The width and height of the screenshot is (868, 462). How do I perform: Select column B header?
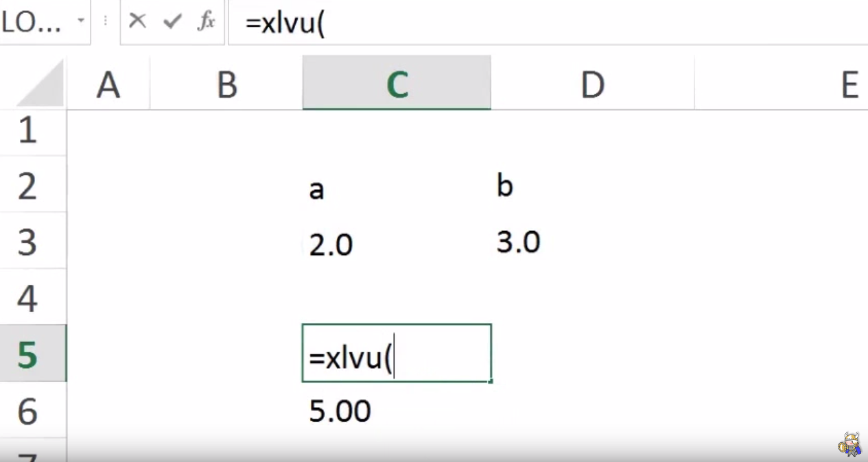click(226, 86)
